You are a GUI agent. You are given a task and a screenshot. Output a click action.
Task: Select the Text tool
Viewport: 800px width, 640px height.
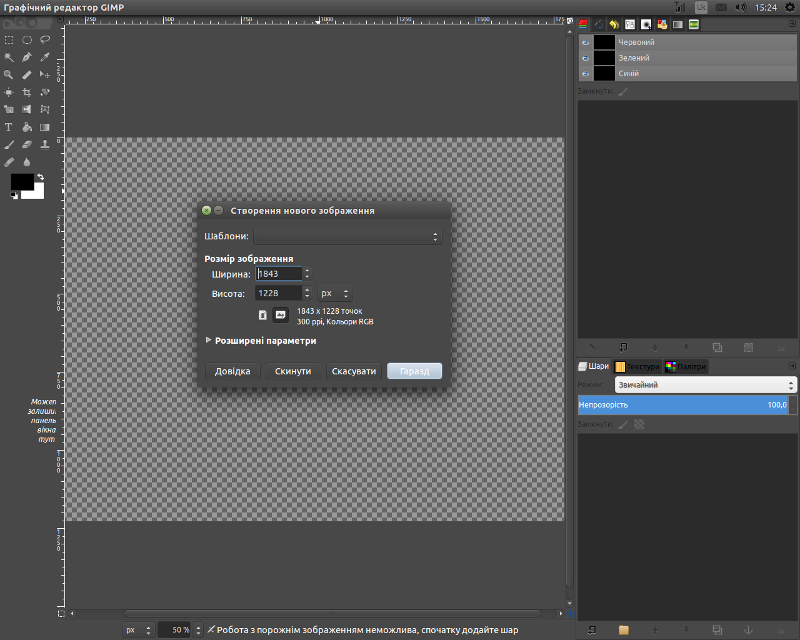tap(9, 127)
